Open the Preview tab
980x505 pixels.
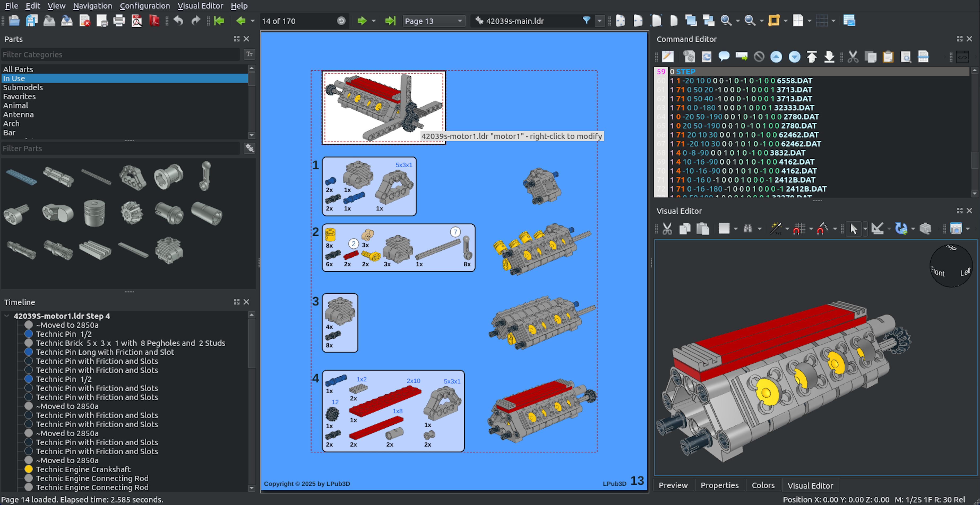click(x=673, y=485)
